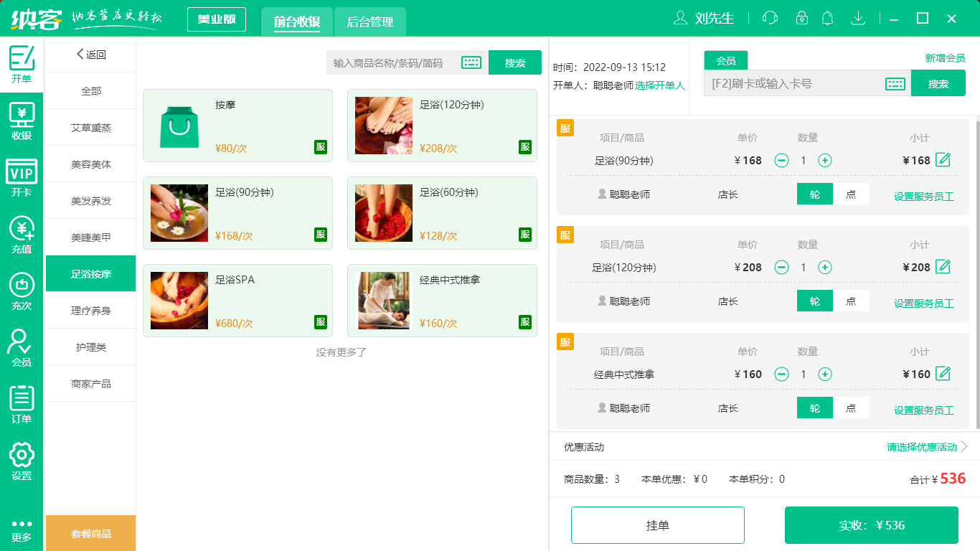This screenshot has height=551, width=980.
Task: Switch 足浴(90分钟) service to 点 mode
Action: coord(852,193)
